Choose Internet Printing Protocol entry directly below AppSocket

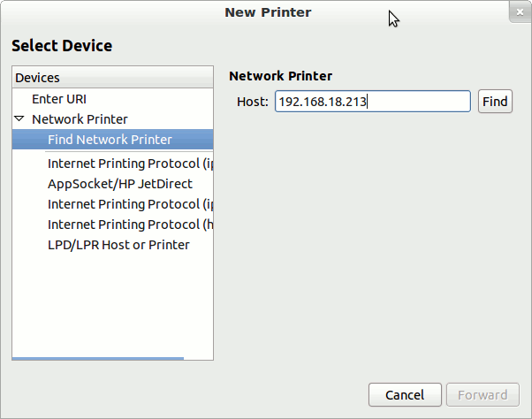[130, 204]
